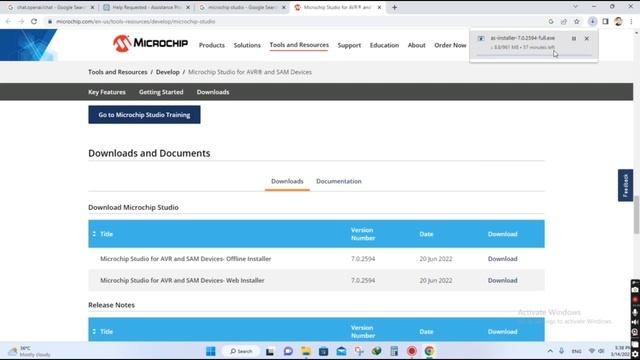Select the Downloads tab under Downloads and Documents
This screenshot has height=360, width=640.
pos(287,181)
